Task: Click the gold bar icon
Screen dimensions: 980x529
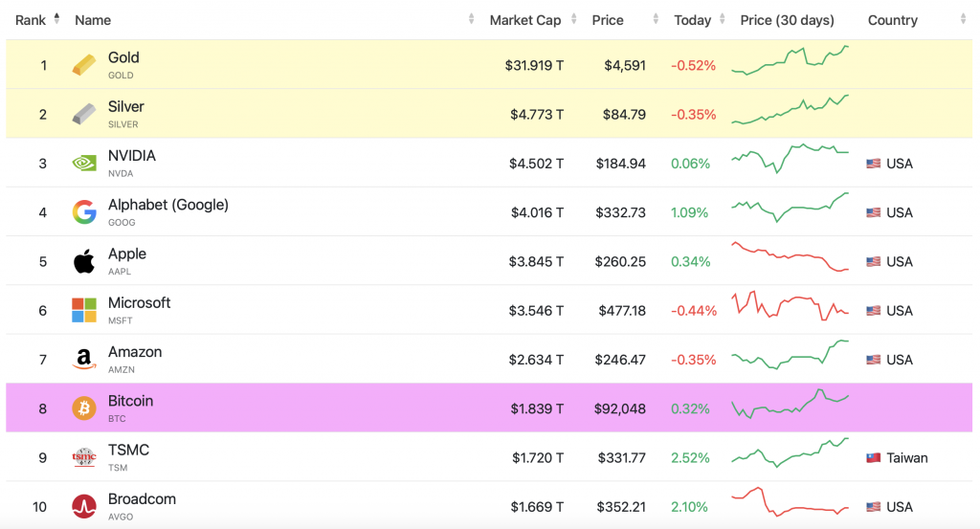Action: [x=84, y=65]
